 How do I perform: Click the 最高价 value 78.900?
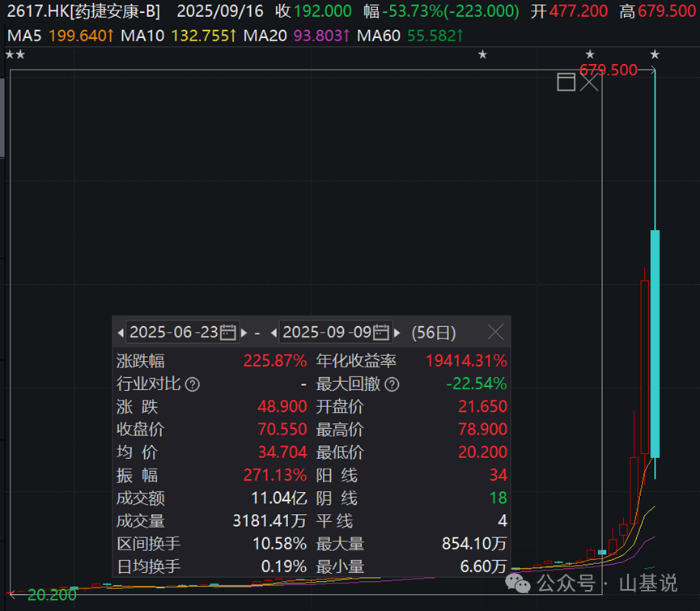[x=482, y=430]
